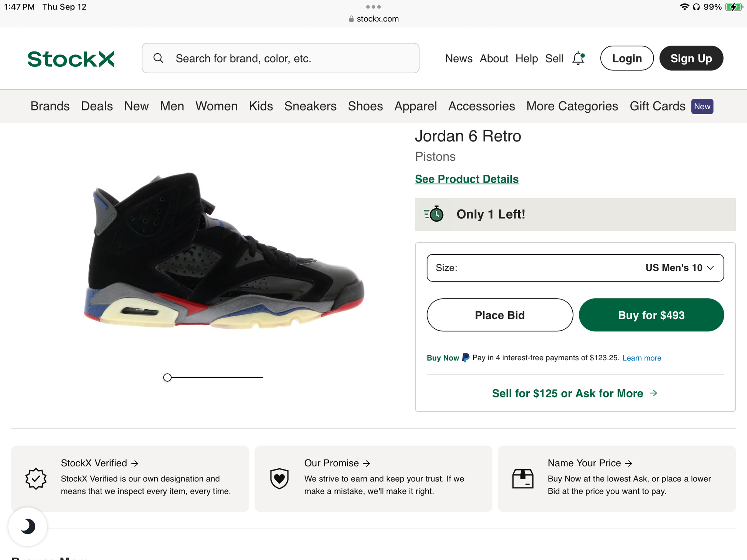Click the StockX Verified badge icon

[36, 478]
